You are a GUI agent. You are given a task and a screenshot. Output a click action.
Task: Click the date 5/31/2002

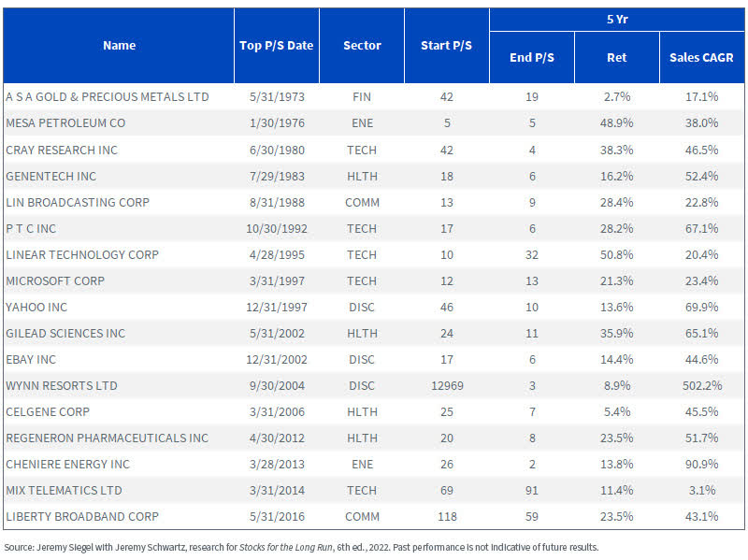pos(277,334)
